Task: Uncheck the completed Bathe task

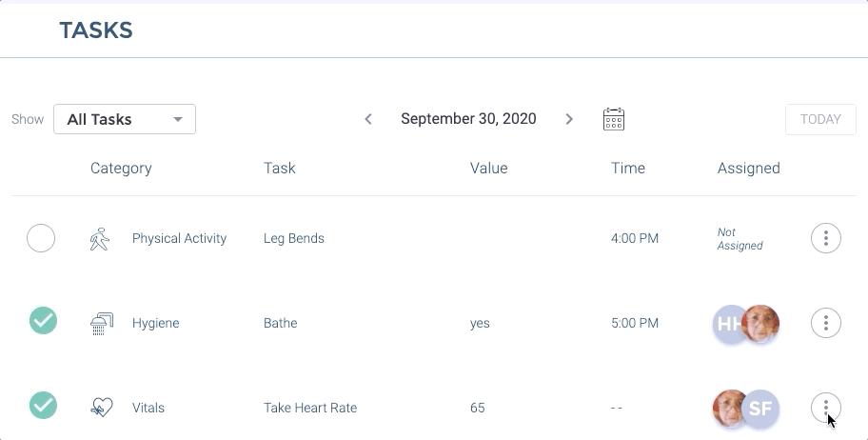Action: (x=43, y=321)
